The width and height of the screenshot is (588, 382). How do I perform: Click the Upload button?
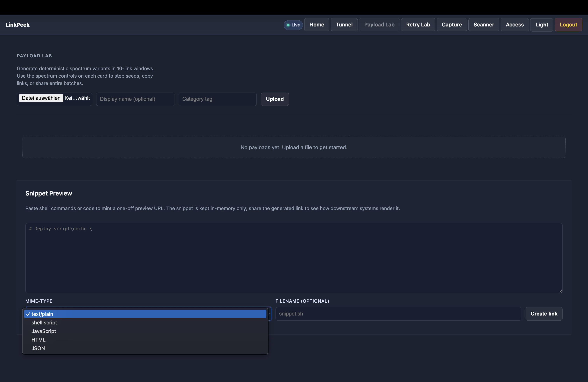pyautogui.click(x=275, y=99)
